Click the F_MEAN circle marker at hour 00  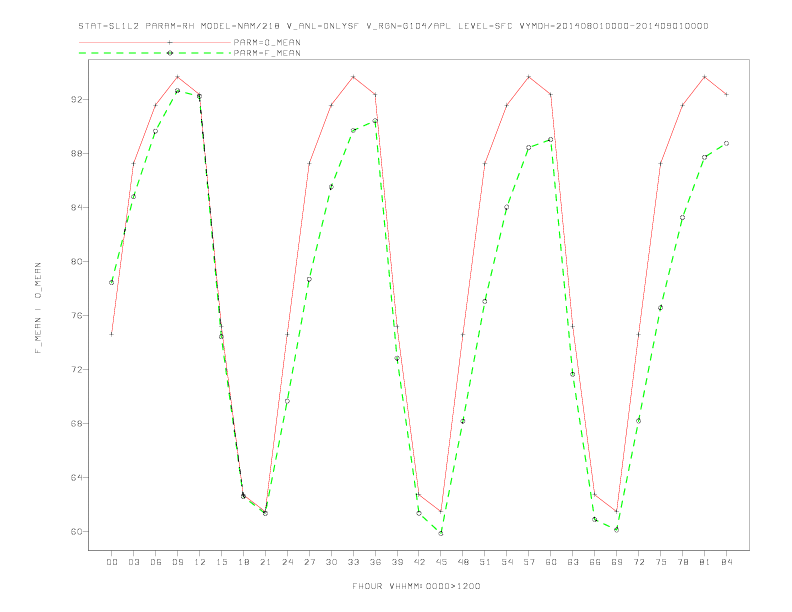(112, 282)
